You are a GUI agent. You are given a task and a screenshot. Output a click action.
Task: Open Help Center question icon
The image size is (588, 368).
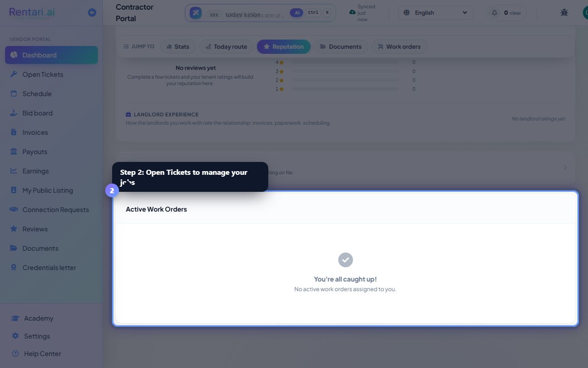(x=15, y=353)
